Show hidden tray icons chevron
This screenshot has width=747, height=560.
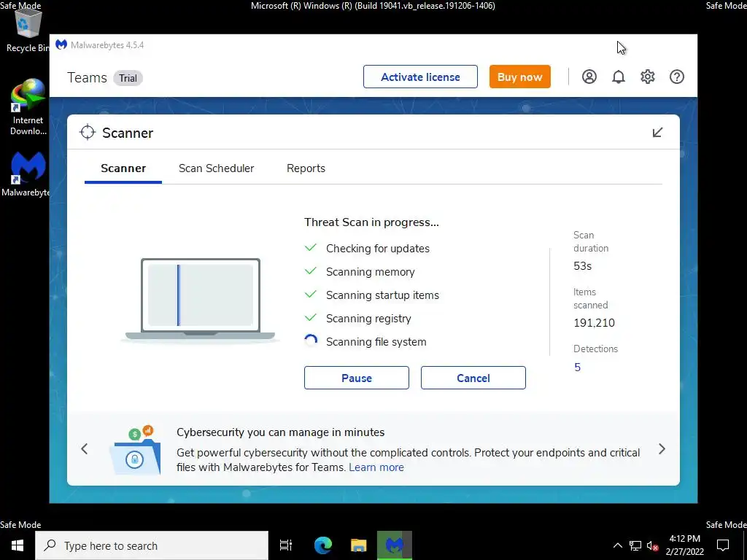click(x=617, y=545)
